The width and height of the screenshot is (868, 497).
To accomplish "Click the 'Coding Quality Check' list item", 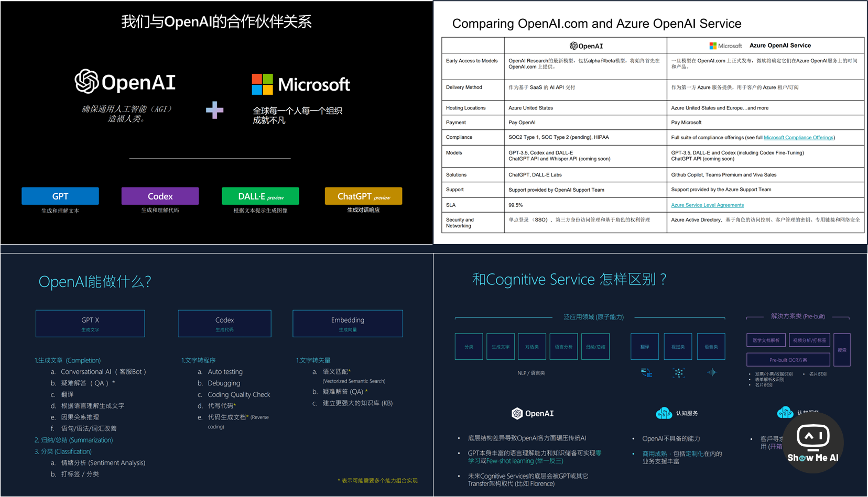I will pyautogui.click(x=239, y=395).
